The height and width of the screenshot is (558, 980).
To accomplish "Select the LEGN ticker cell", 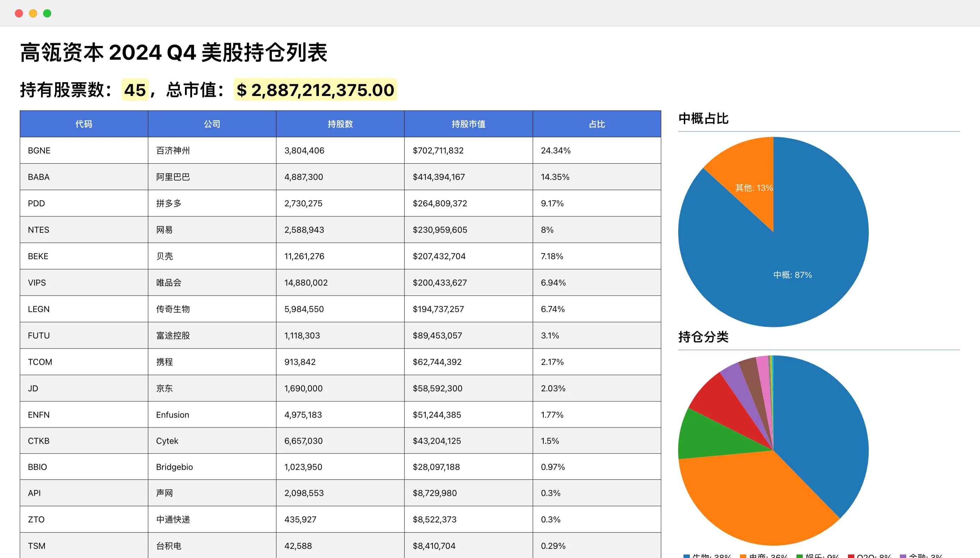I will coord(84,309).
